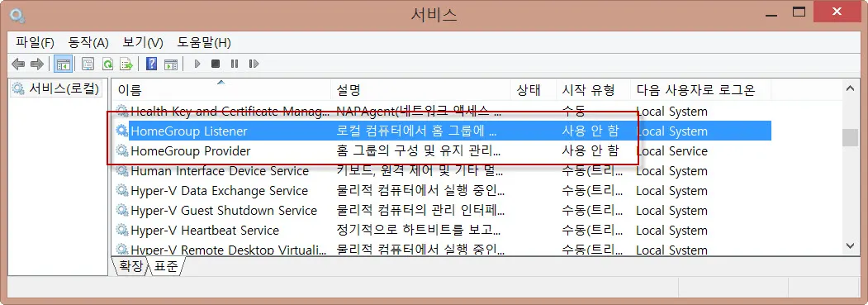The height and width of the screenshot is (305, 868).
Task: Click gear icon of Hyper-V Heartbeat Service
Action: [x=121, y=231]
